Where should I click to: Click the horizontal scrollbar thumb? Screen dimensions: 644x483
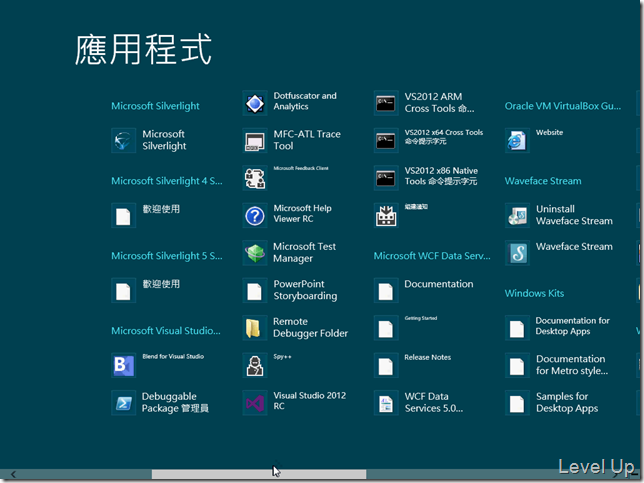pyautogui.click(x=259, y=474)
